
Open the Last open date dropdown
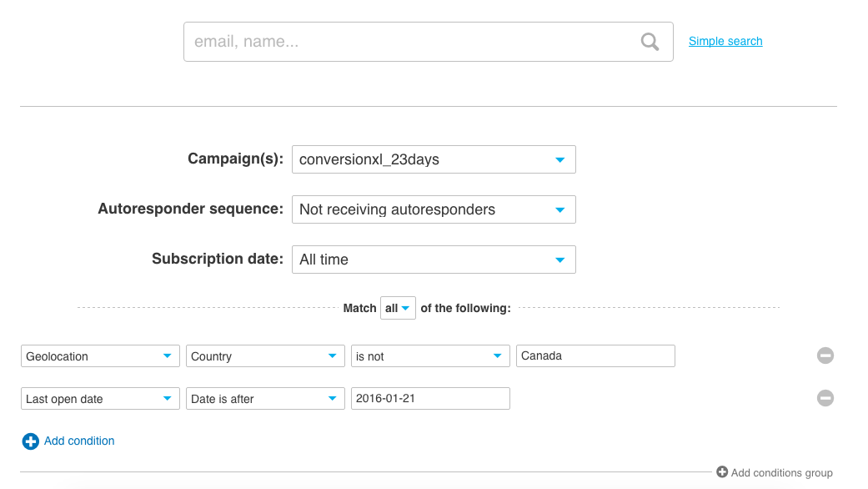pos(100,399)
